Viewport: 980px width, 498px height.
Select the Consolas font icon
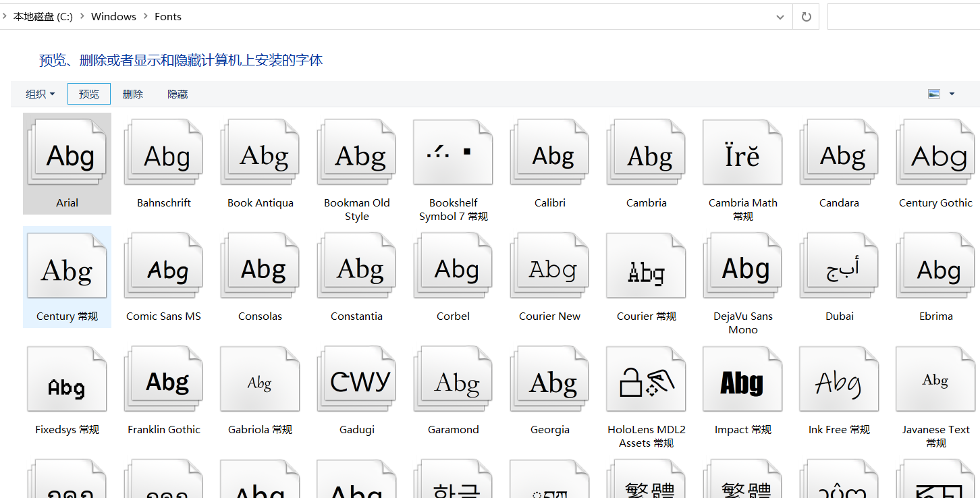click(260, 266)
